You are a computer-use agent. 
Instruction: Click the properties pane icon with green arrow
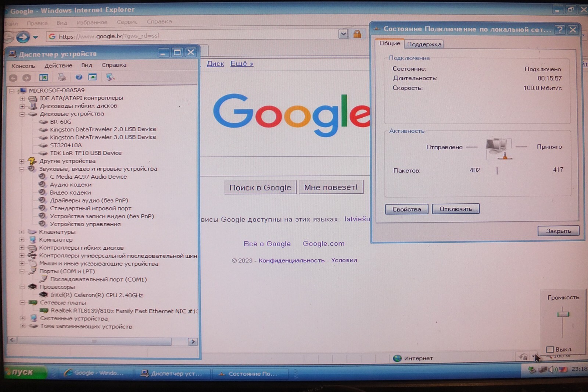93,77
